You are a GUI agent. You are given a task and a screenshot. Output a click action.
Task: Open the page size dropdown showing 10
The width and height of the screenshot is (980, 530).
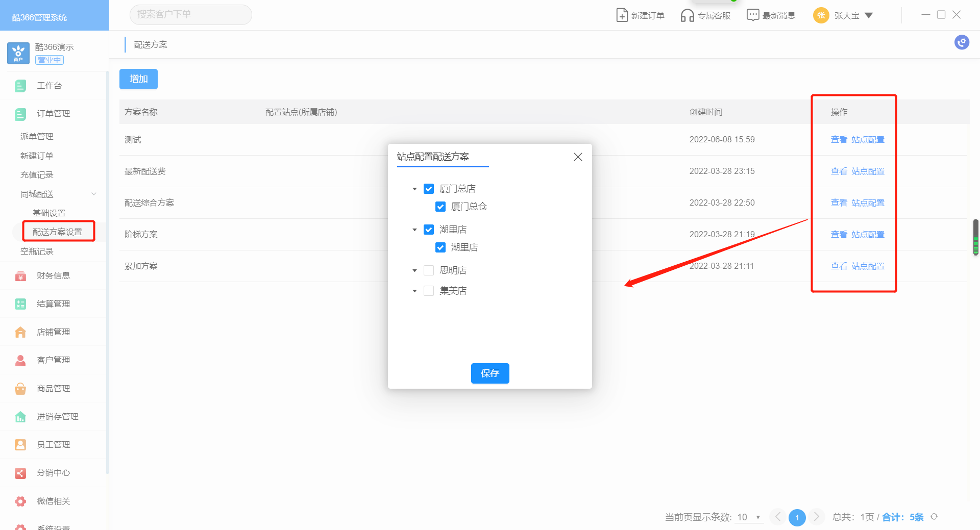click(748, 517)
